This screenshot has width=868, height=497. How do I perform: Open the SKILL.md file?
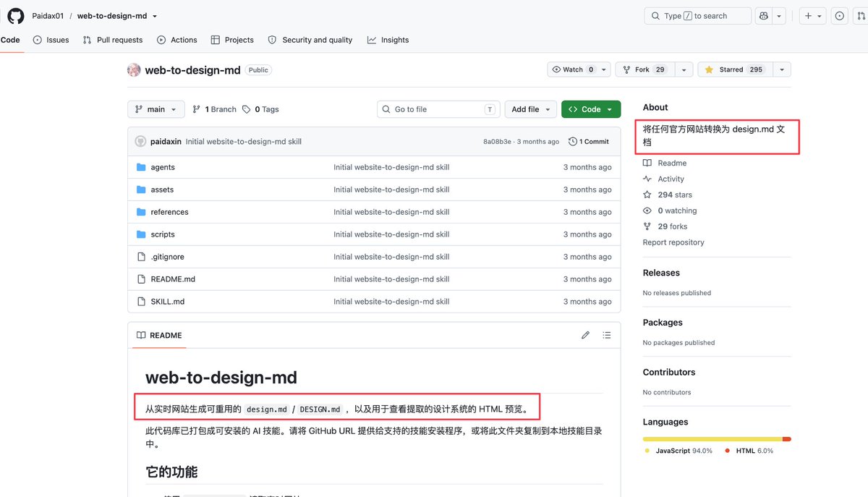[x=167, y=302]
